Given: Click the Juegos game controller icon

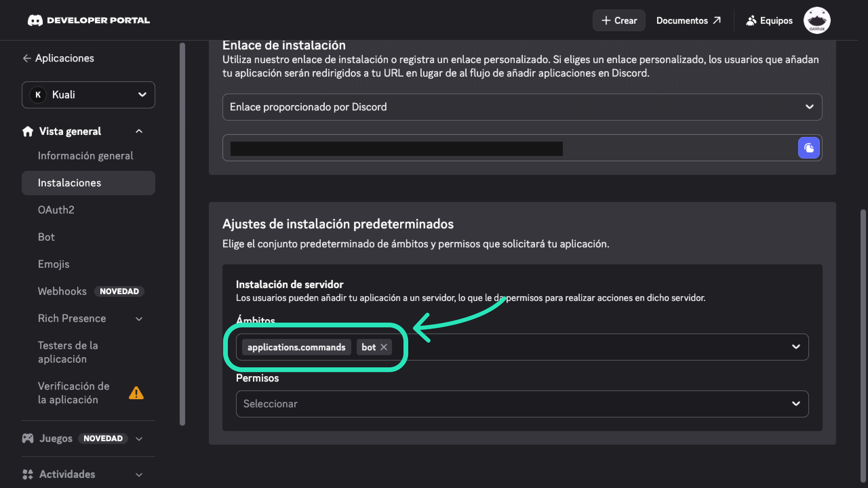Looking at the screenshot, I should click(28, 439).
